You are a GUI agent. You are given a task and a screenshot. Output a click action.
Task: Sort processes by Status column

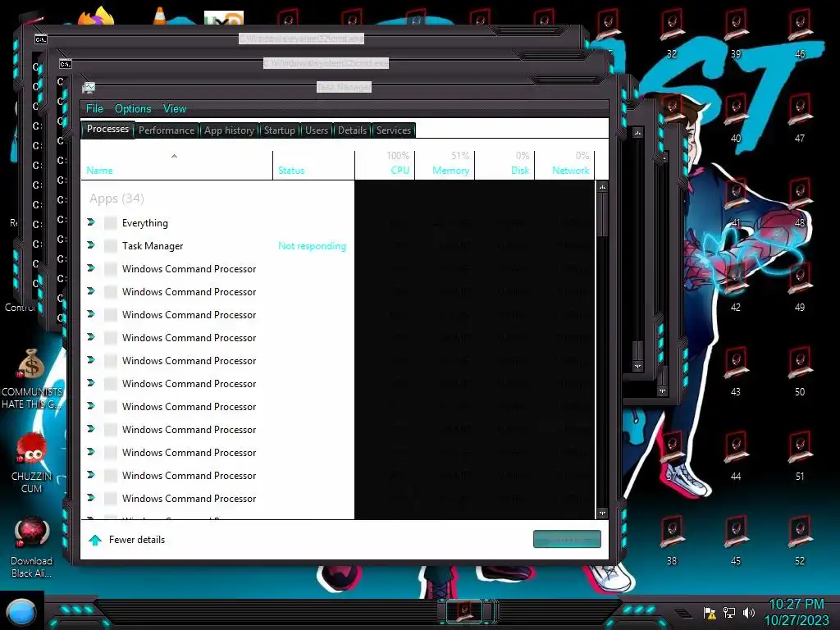314,165
